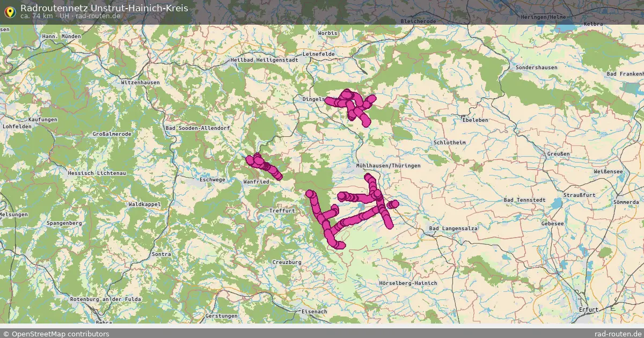Click the Heilbad Heiligenstadt label
The height and width of the screenshot is (338, 644).
pos(264,60)
